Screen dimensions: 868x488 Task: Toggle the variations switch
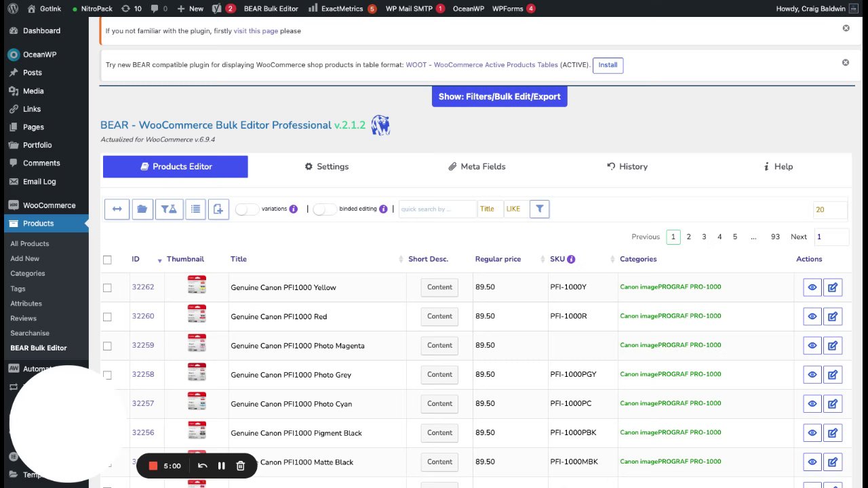click(x=247, y=209)
